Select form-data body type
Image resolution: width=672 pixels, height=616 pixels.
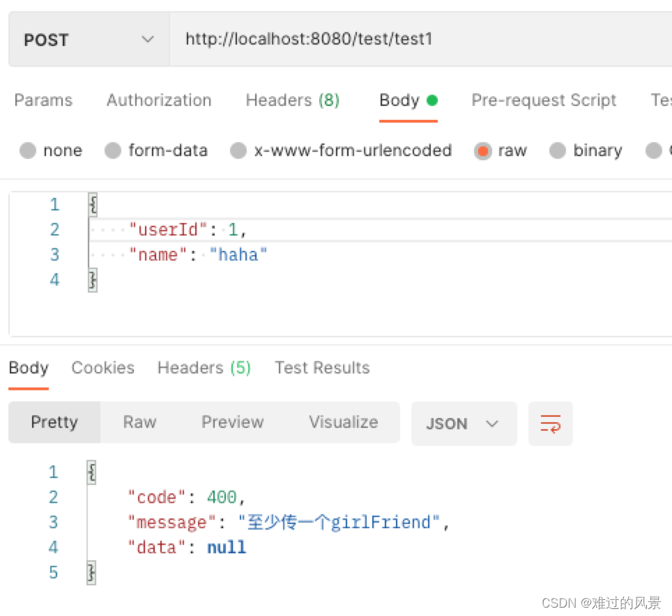point(156,151)
